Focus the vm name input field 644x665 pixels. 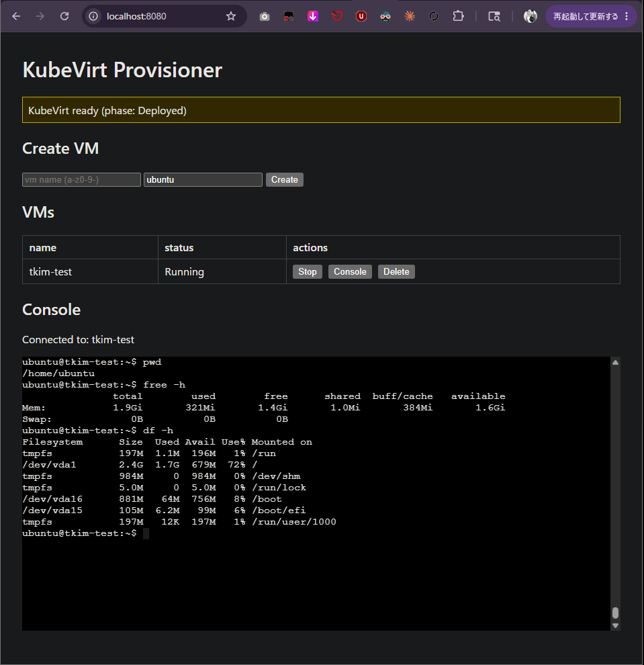coord(81,179)
